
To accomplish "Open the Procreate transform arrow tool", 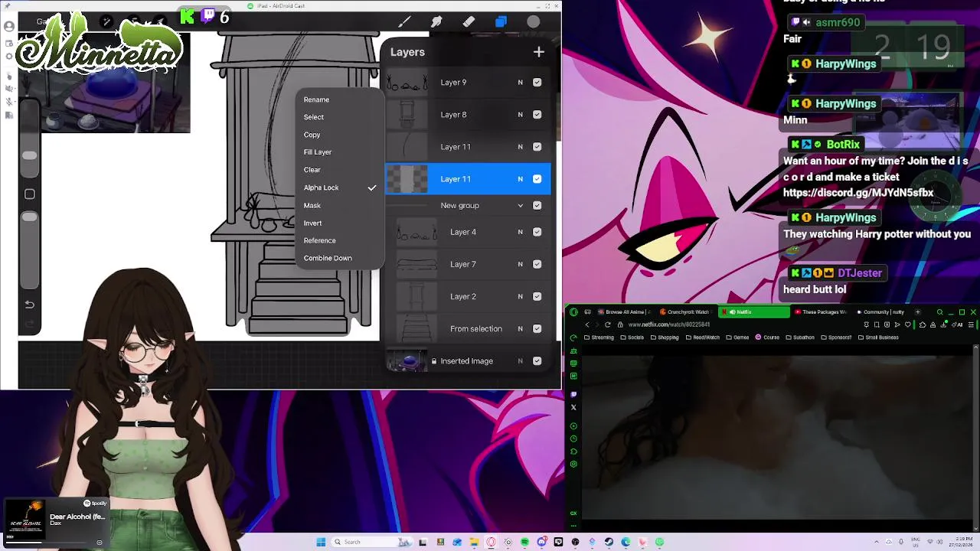I will point(160,21).
